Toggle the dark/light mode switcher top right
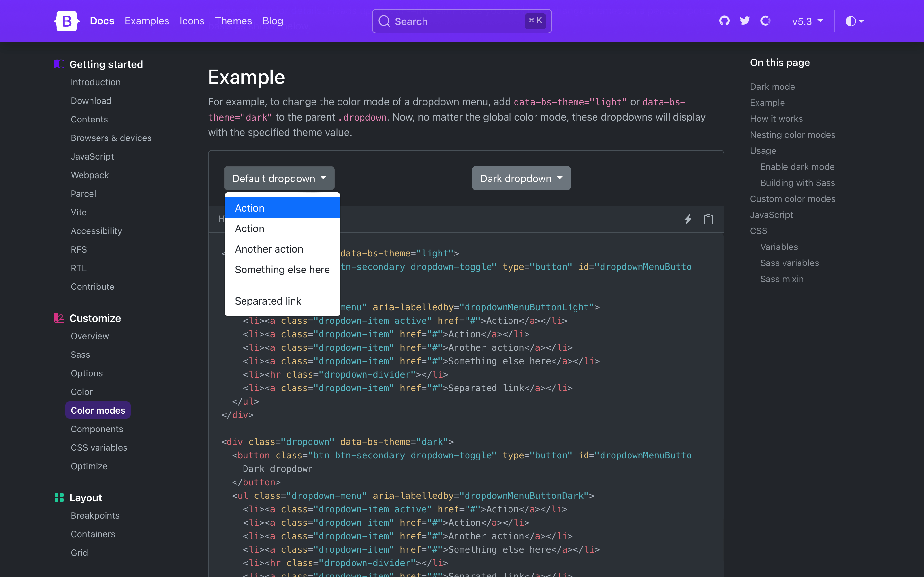Image resolution: width=924 pixels, height=577 pixels. click(853, 21)
